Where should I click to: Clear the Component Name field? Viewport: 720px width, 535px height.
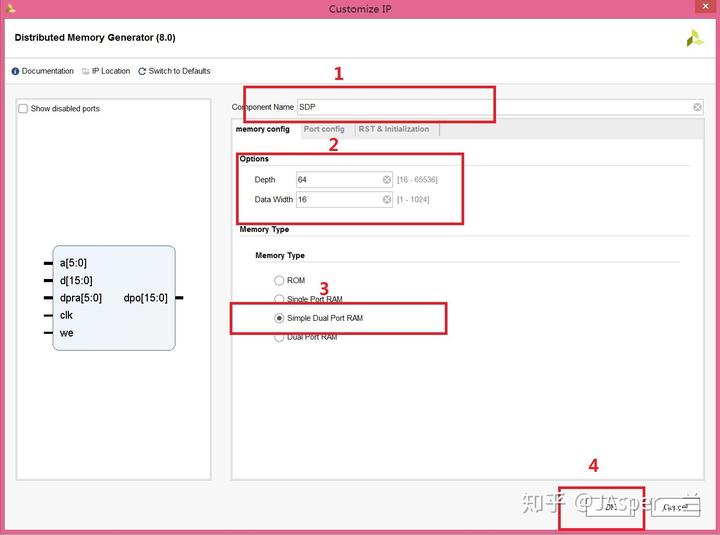[x=697, y=107]
